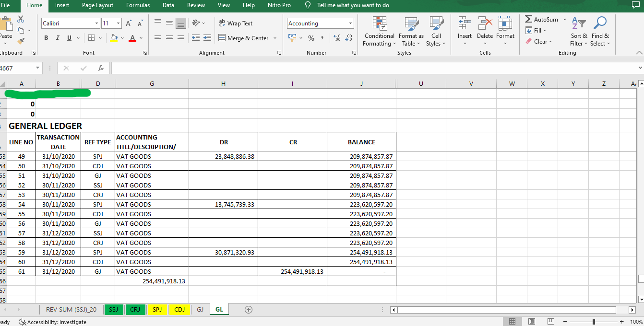Switch to the Data tab

[x=168, y=5]
